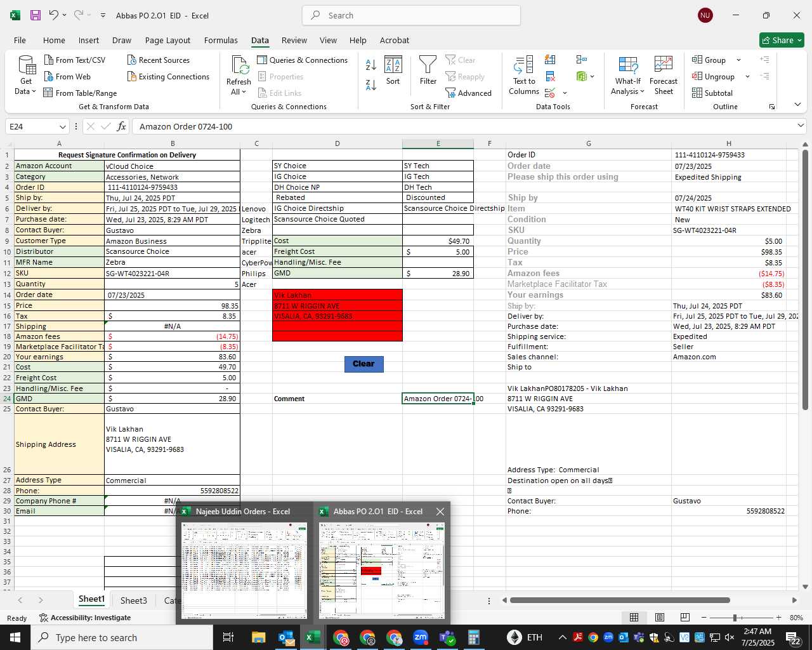The height and width of the screenshot is (650, 812).
Task: Open Advanced filter options
Action: tap(469, 93)
